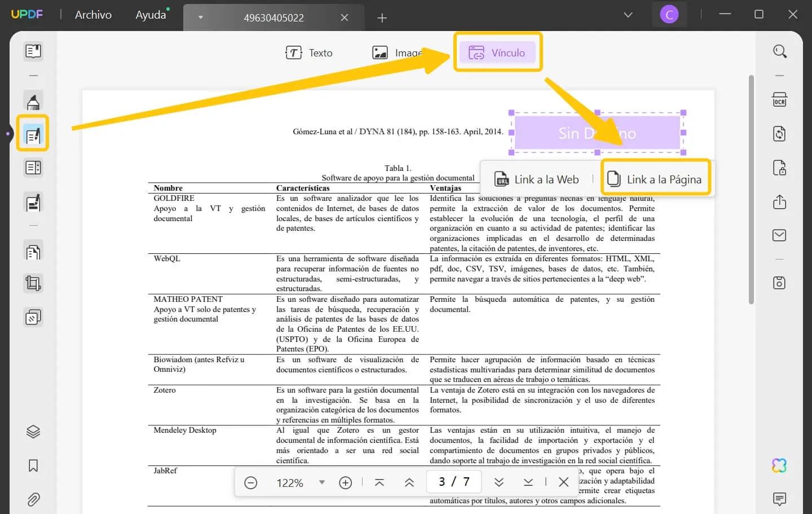Click the vertical document scrollbar
Viewport: 812px width, 514px height.
point(751,190)
